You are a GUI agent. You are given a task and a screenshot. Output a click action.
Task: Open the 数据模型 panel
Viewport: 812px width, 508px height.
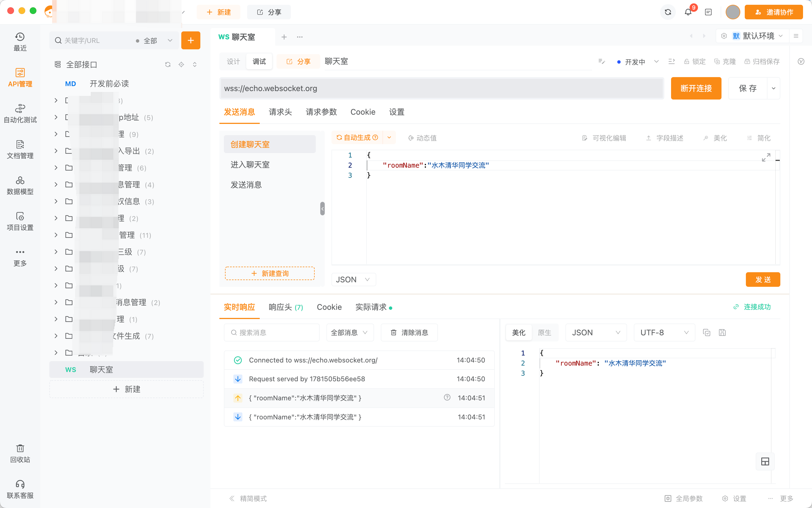point(20,185)
